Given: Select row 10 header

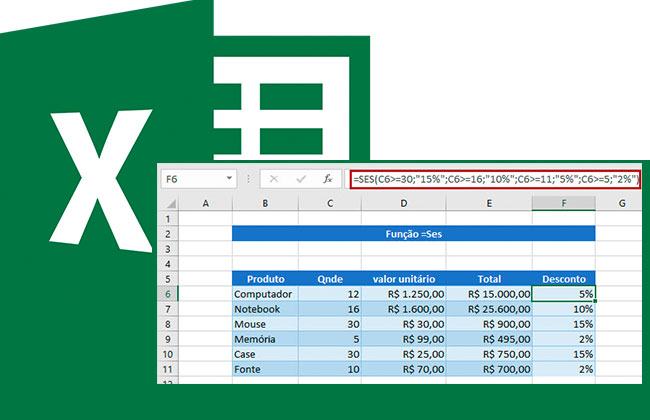Looking at the screenshot, I should coord(168,354).
